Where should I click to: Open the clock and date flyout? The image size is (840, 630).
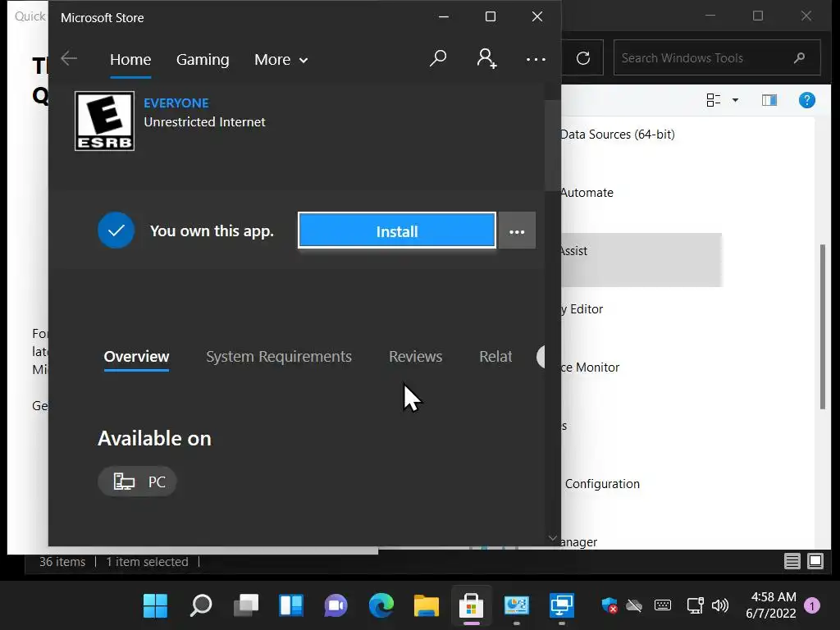(771, 605)
